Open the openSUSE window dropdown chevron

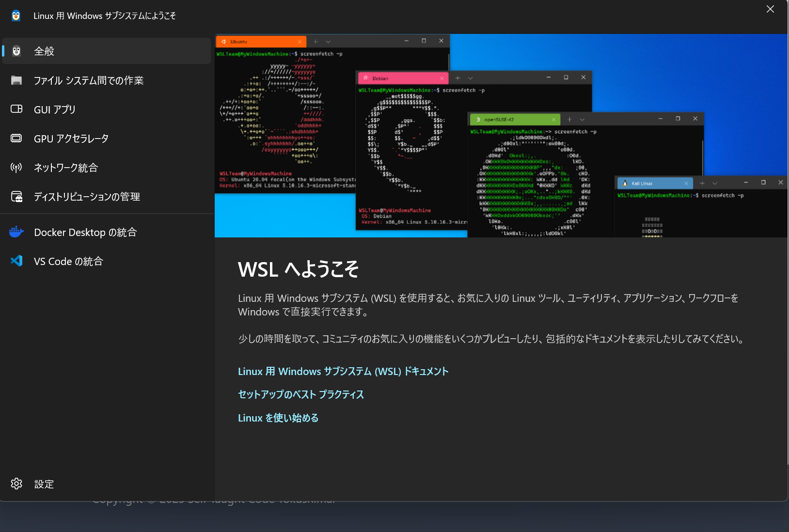(582, 119)
